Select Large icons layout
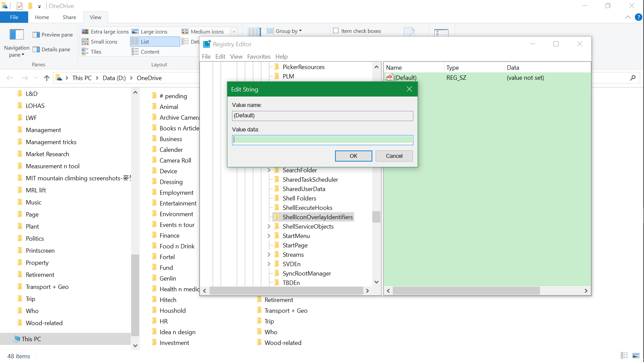 [150, 32]
